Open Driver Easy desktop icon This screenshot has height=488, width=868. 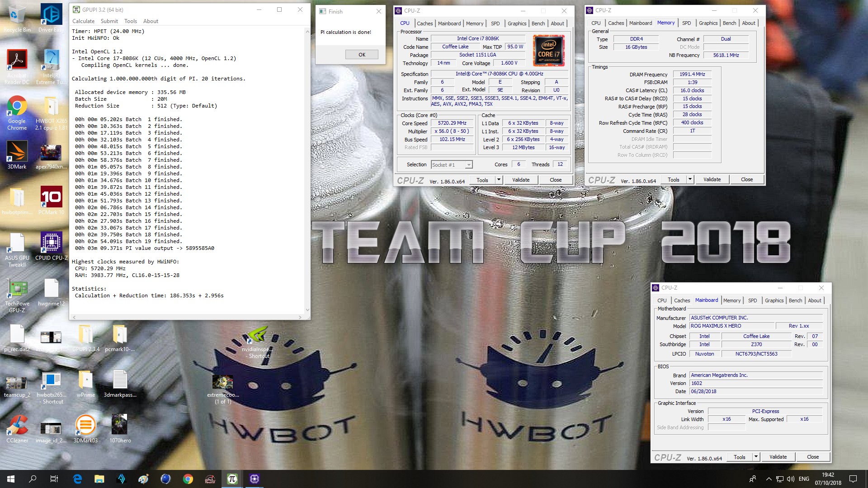click(51, 18)
